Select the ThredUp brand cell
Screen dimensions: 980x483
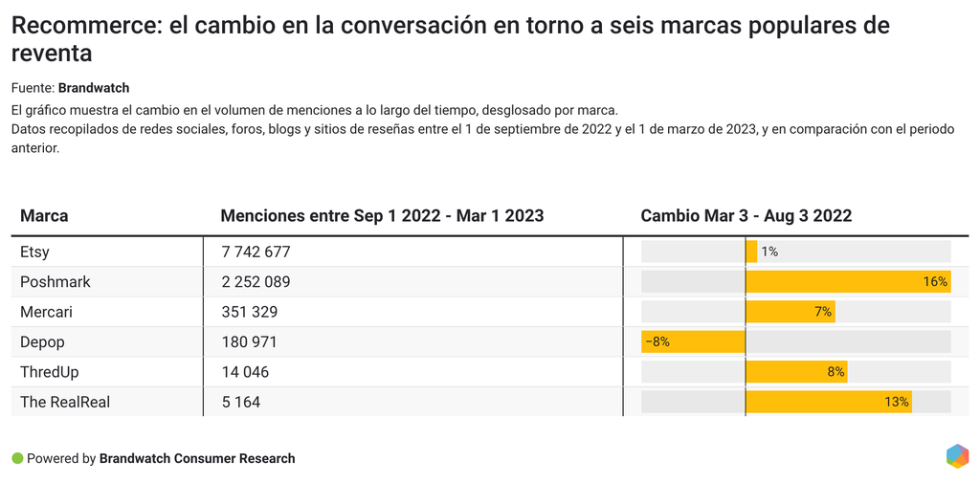click(x=51, y=372)
